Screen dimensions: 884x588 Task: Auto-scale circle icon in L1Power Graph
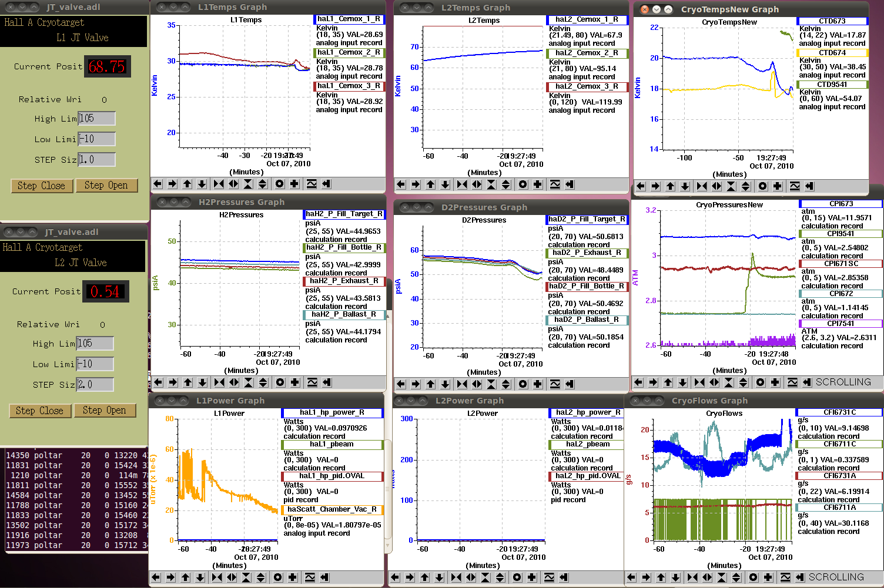278,577
